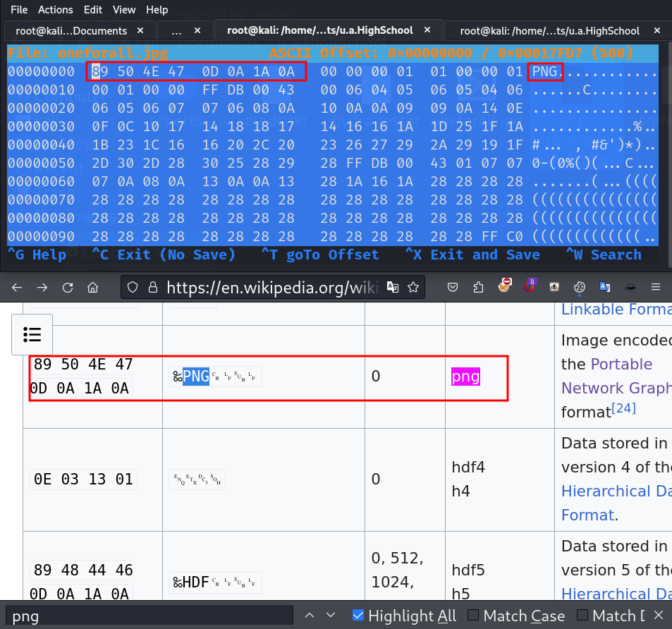Viewport: 672px width, 629px height.
Task: Click the find bar search field
Action: (148, 616)
